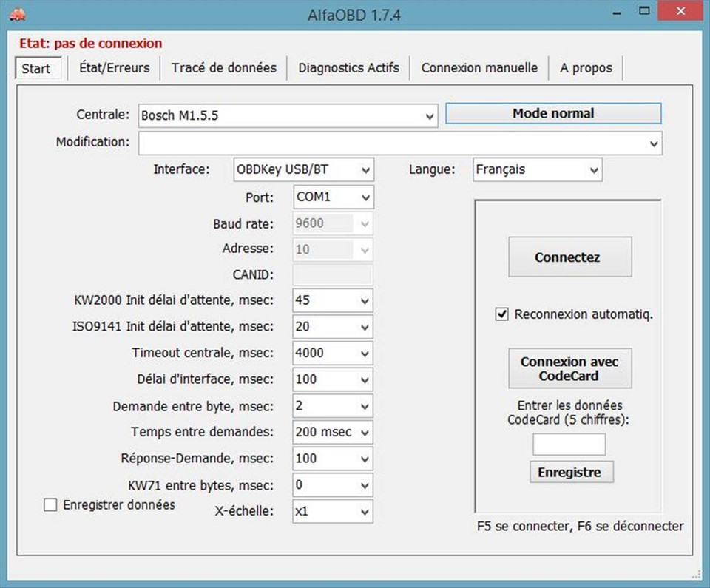Click Connexion avec CodeCard

569,368
